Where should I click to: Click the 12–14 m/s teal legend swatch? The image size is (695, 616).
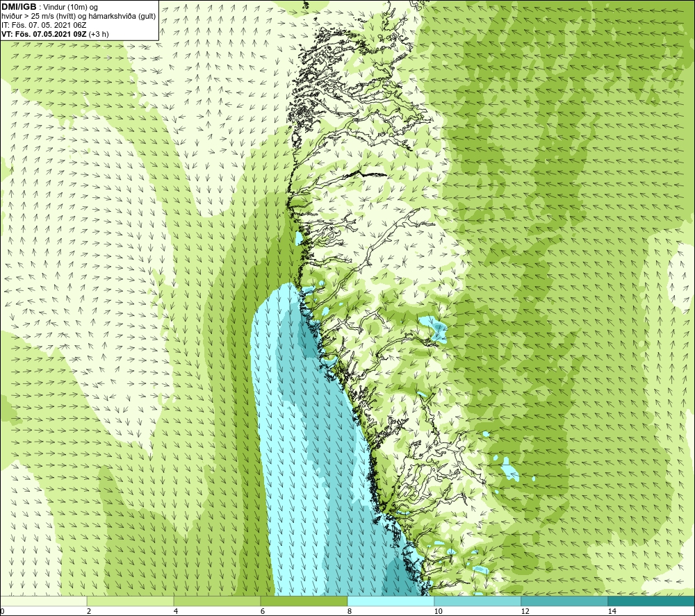click(x=564, y=601)
